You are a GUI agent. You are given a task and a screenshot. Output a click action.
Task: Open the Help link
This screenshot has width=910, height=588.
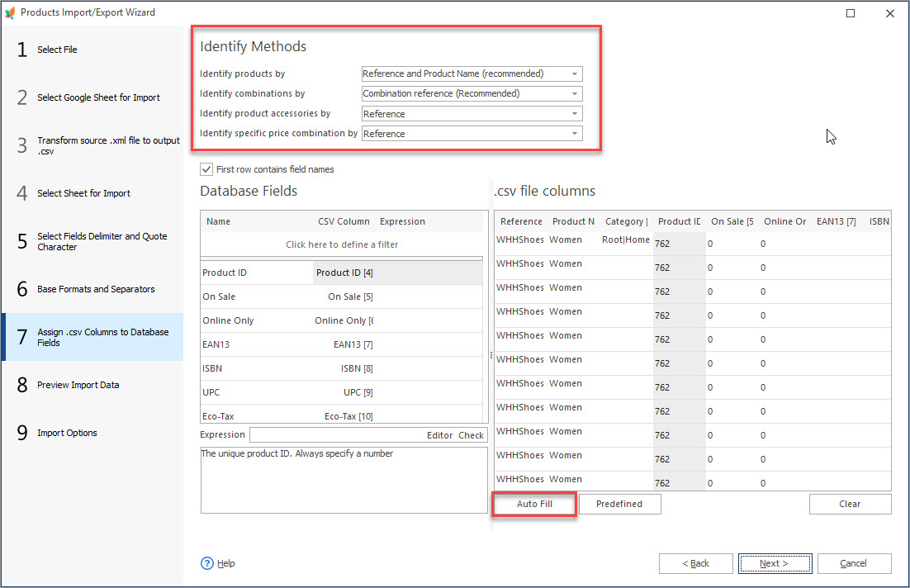(x=225, y=563)
